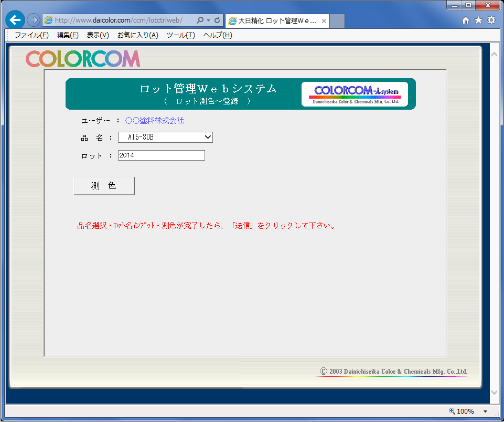Click the browser Forward arrow button
504x422 pixels.
(x=33, y=20)
